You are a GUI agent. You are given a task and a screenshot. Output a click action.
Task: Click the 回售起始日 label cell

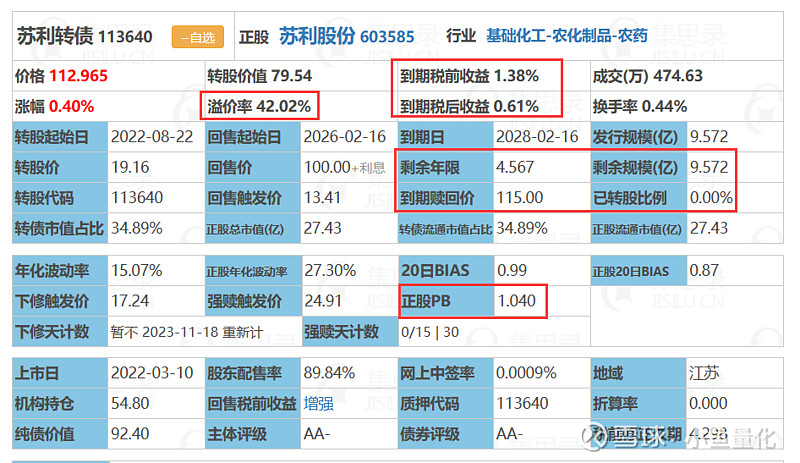pyautogui.click(x=253, y=137)
